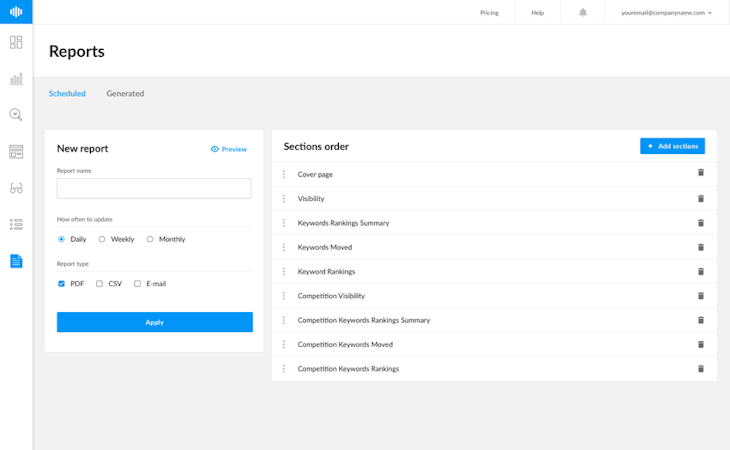Select the Monthly update frequency

(150, 239)
